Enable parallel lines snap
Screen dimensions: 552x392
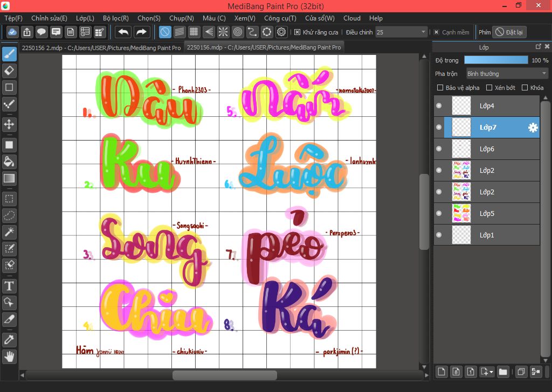point(180,32)
